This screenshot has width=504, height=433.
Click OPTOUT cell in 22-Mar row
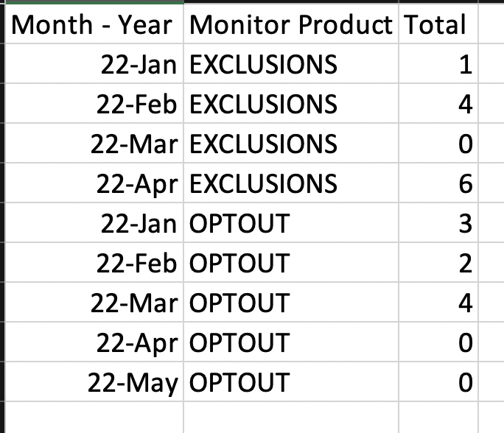[291, 303]
